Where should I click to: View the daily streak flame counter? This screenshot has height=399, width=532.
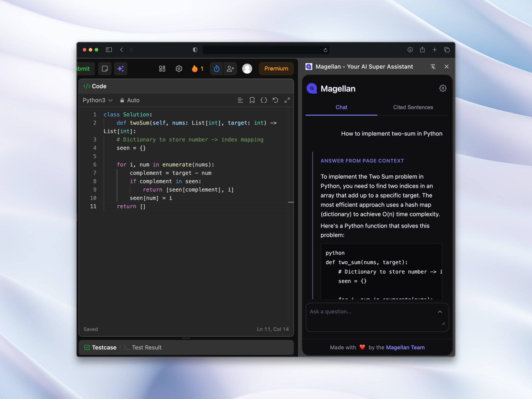coord(197,68)
